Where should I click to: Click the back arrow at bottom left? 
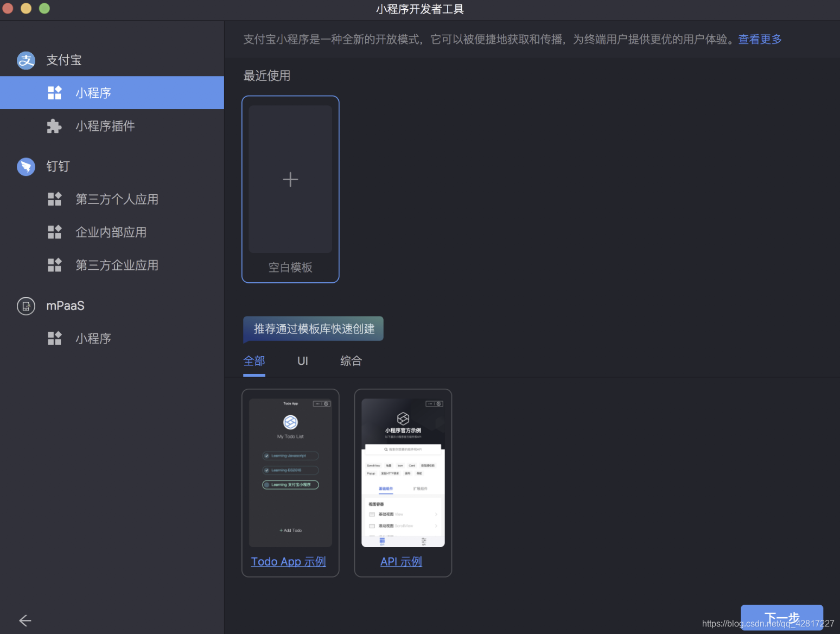coord(24,620)
